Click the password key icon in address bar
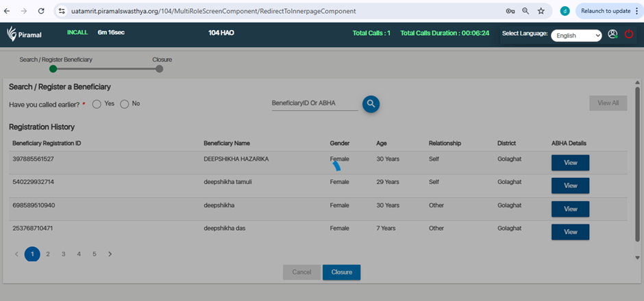Image resolution: width=644 pixels, height=301 pixels. (x=510, y=11)
